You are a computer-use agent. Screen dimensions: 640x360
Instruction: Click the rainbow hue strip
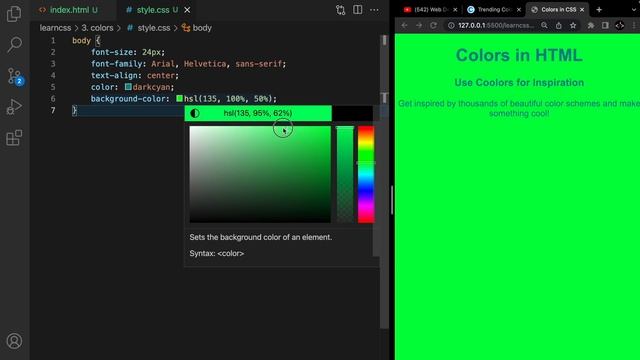tap(366, 174)
